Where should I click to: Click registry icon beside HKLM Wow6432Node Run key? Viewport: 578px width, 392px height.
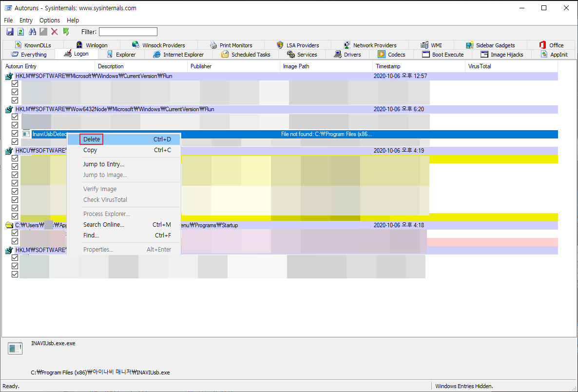9,110
